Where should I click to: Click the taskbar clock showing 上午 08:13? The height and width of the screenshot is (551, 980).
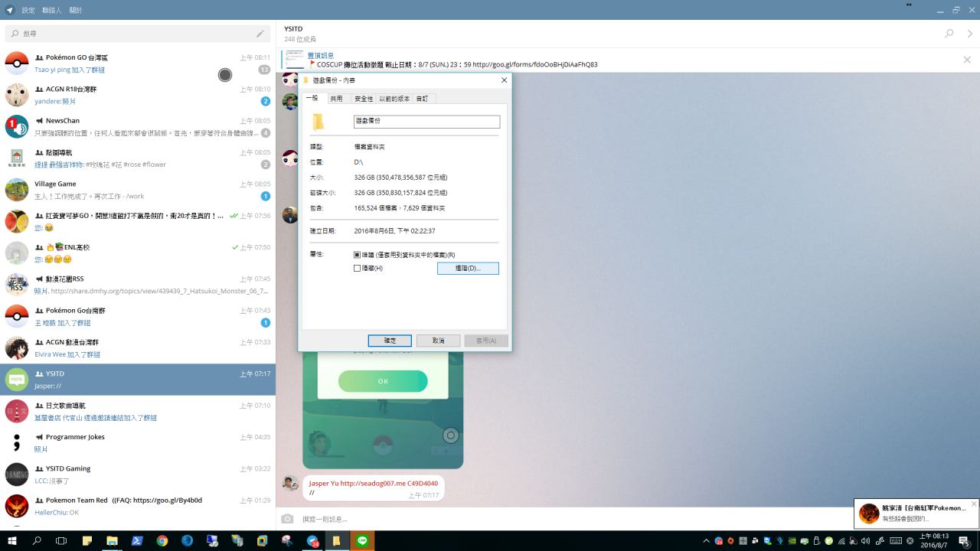point(934,541)
